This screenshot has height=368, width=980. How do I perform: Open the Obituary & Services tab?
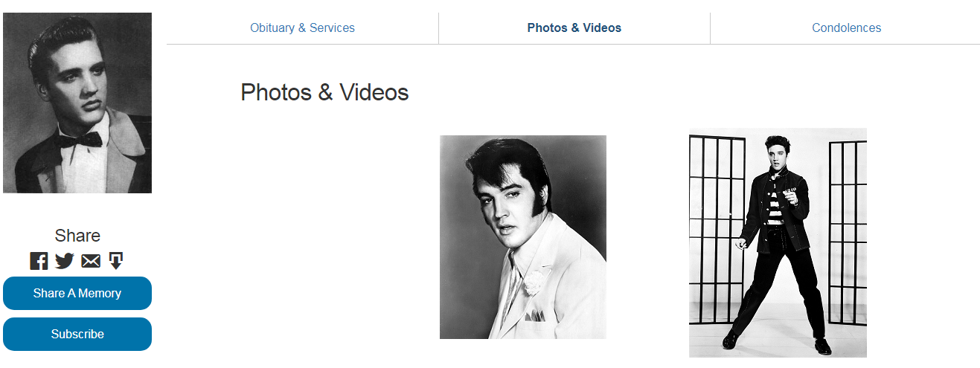pos(302,28)
